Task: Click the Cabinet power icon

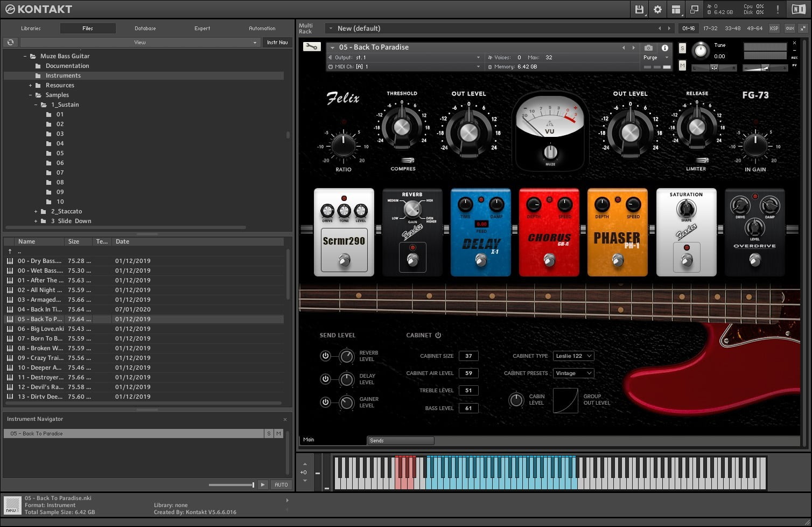Action: coord(438,335)
